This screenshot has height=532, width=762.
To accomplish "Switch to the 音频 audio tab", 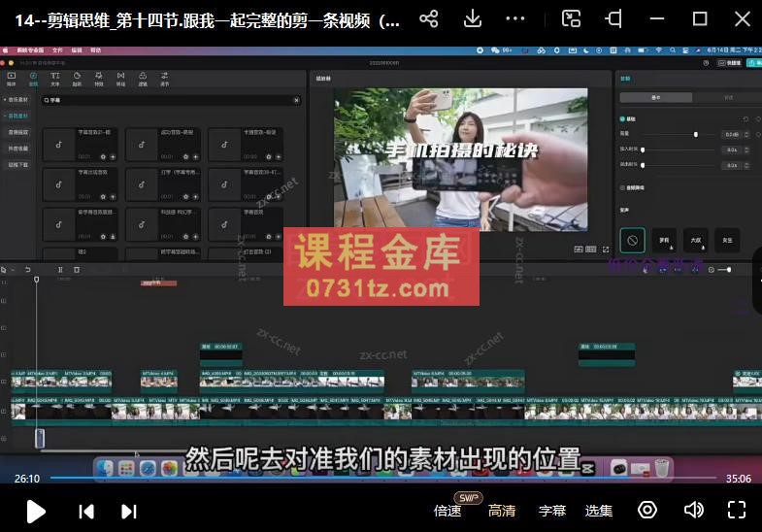I will [33, 79].
